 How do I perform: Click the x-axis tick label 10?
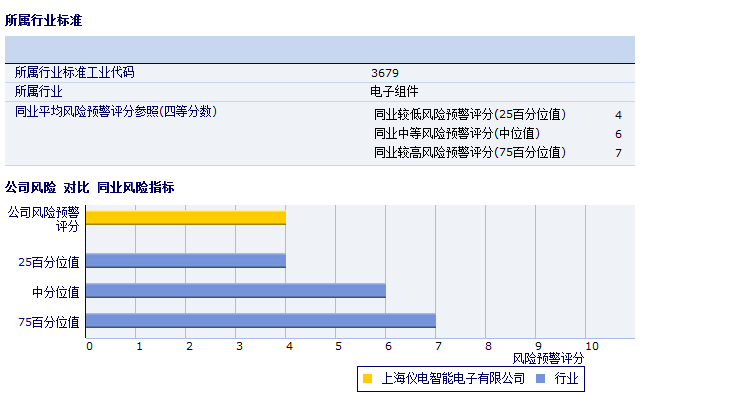[x=592, y=346]
